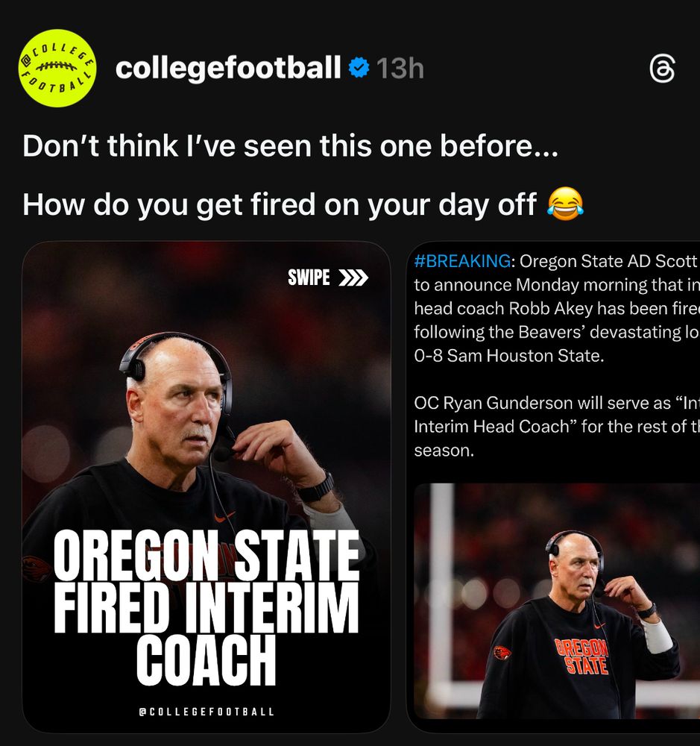700x746 pixels.
Task: Click the "OC Ryan Gunderson" paragraph
Action: pos(556,427)
